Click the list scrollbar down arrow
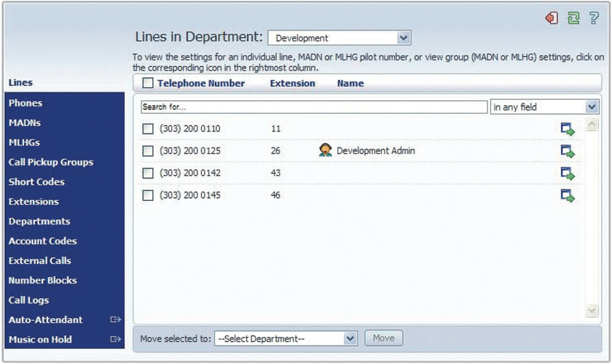Screen dimensions: 612x364 click(x=593, y=310)
